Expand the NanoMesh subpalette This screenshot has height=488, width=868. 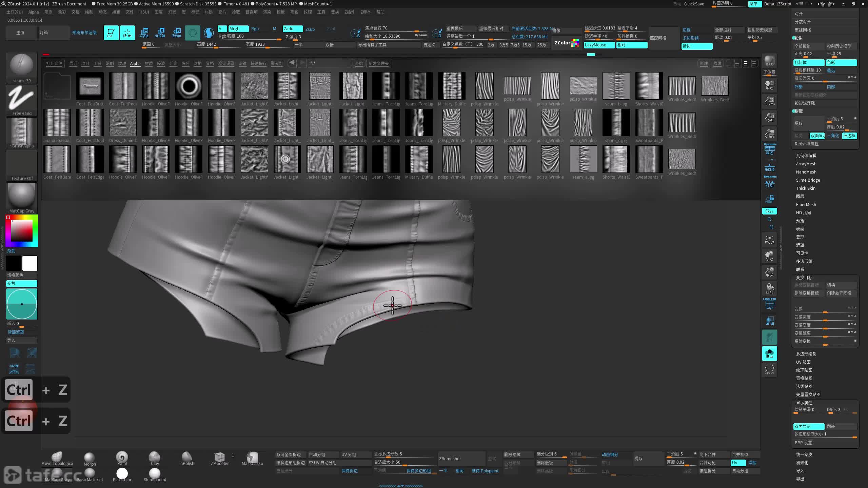pos(806,172)
